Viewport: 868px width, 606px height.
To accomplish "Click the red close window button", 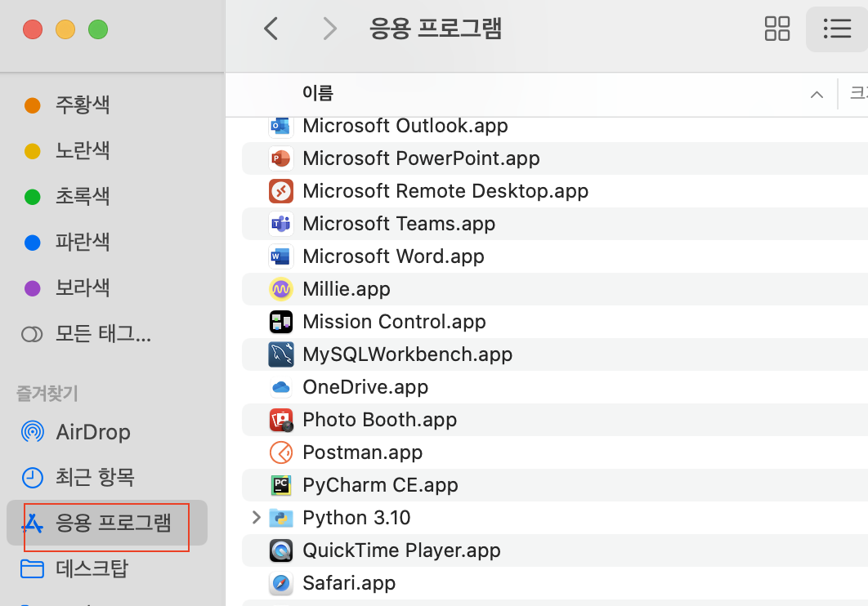I will pos(33,29).
